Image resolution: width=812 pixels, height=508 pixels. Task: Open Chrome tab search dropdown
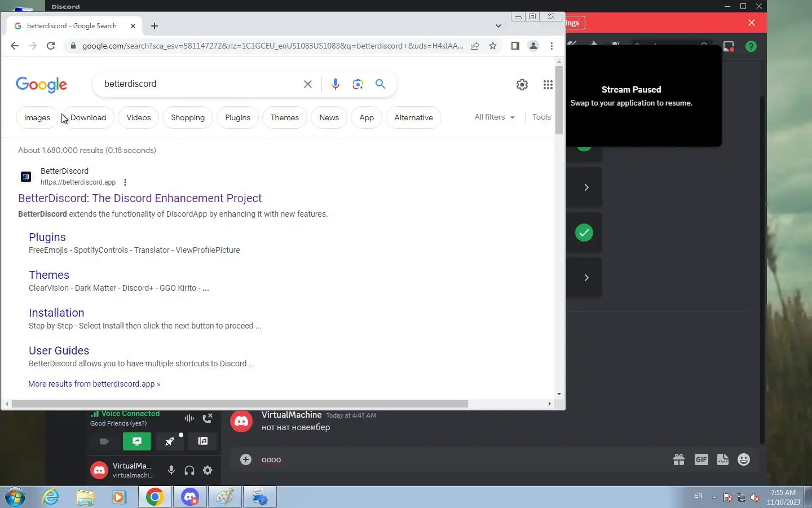point(498,26)
